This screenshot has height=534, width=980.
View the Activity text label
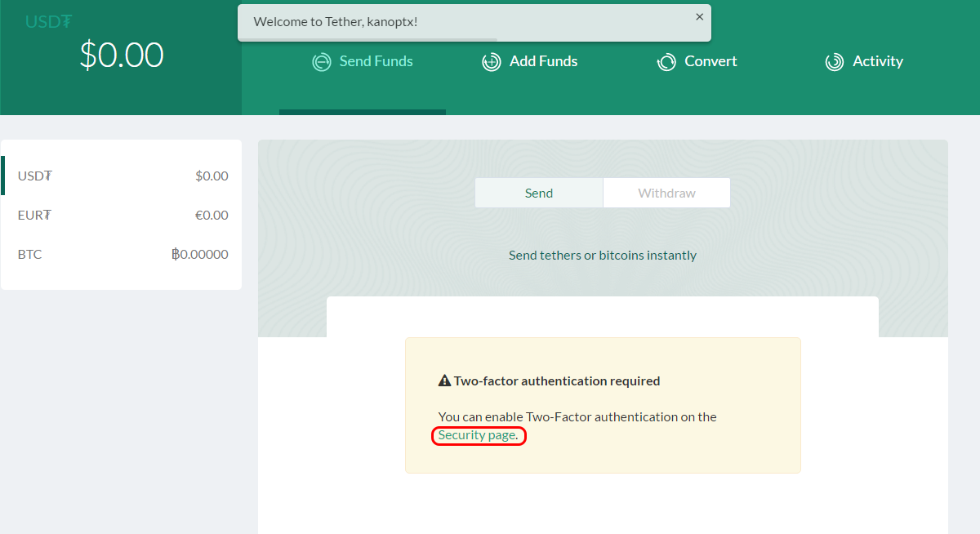tap(877, 61)
